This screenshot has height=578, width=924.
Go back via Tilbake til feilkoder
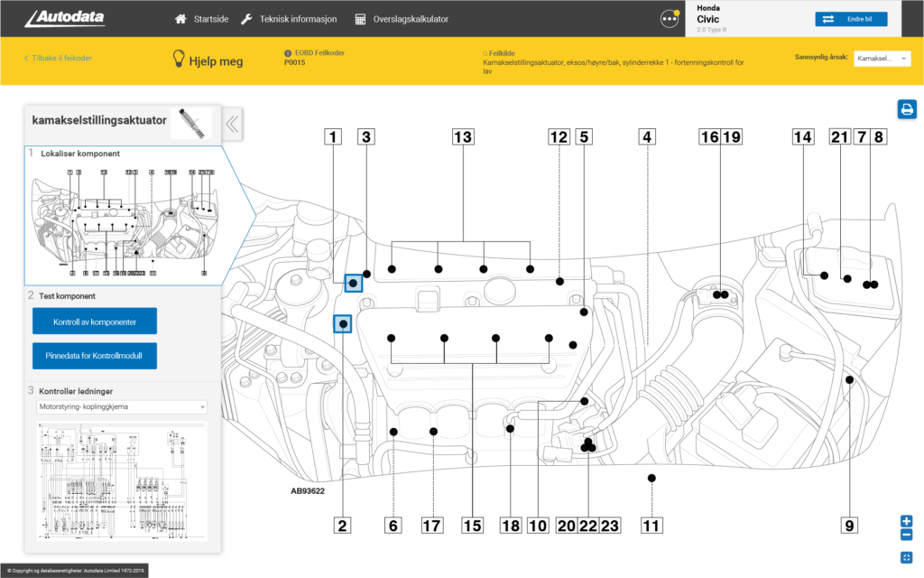click(x=58, y=59)
